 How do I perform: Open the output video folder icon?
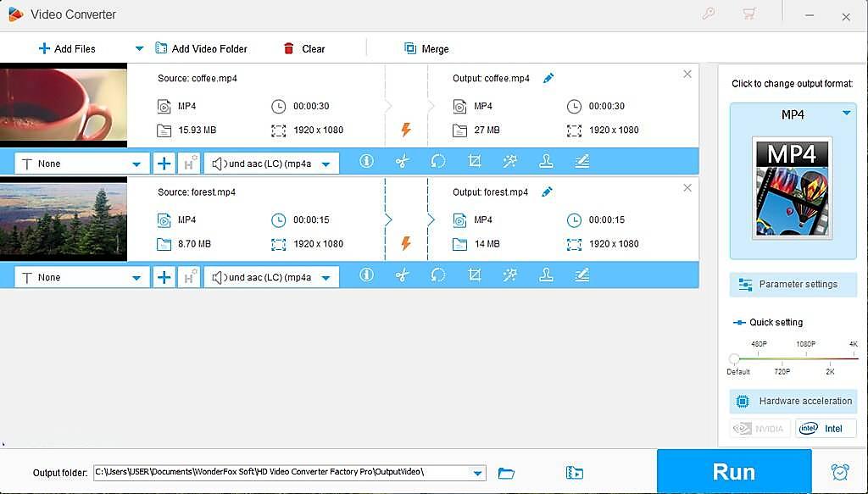575,473
